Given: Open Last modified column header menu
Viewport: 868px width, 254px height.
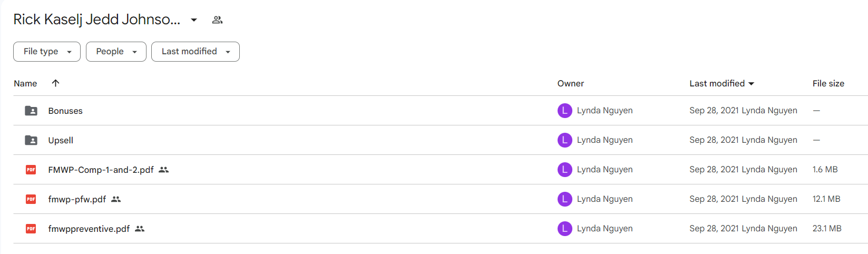Looking at the screenshot, I should 721,83.
